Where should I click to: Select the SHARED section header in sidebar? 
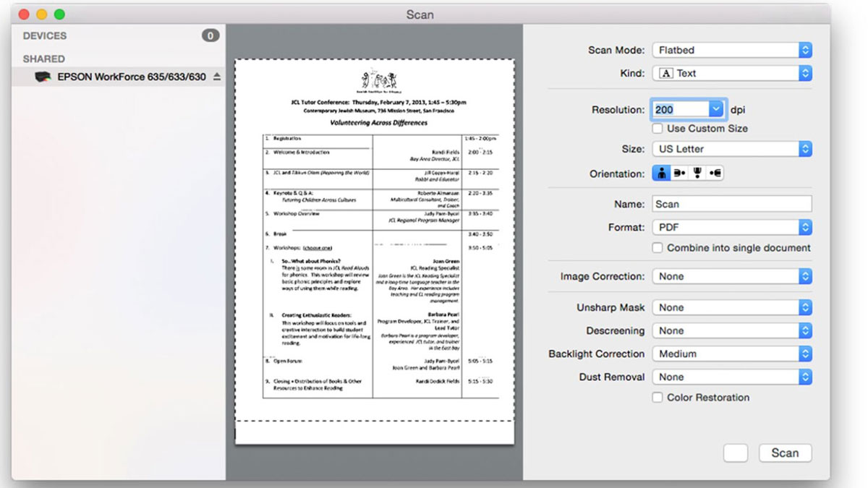(x=44, y=59)
